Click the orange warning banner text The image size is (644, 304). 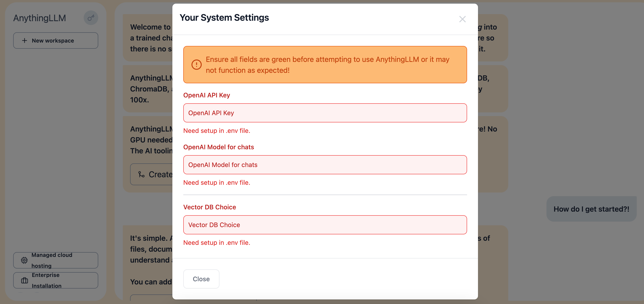[327, 65]
